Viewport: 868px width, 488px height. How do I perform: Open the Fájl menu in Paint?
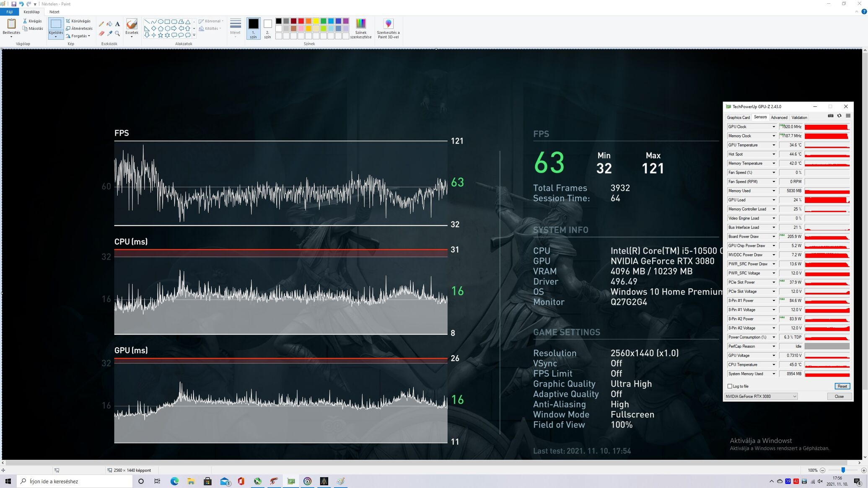(x=9, y=12)
